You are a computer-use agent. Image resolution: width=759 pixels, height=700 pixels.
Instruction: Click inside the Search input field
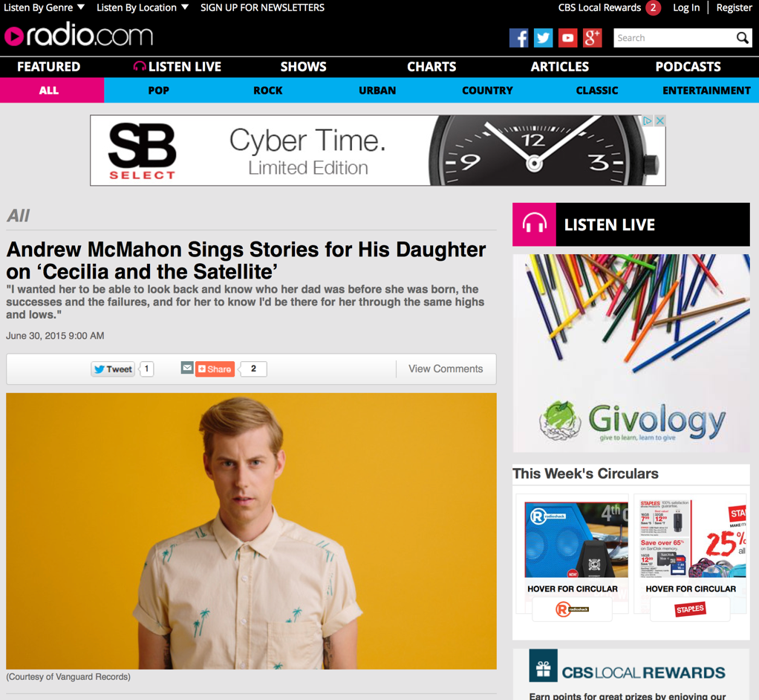tap(675, 38)
